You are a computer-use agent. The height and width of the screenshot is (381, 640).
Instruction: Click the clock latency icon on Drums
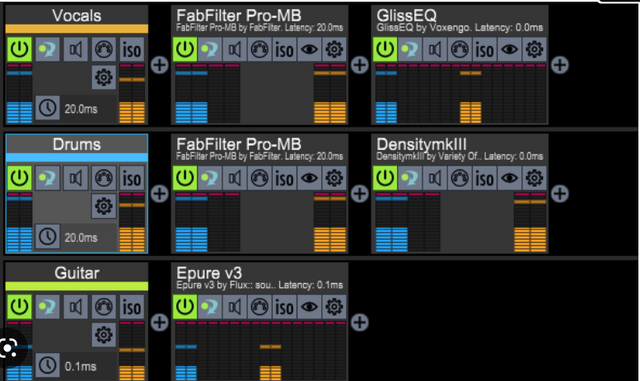coord(48,236)
